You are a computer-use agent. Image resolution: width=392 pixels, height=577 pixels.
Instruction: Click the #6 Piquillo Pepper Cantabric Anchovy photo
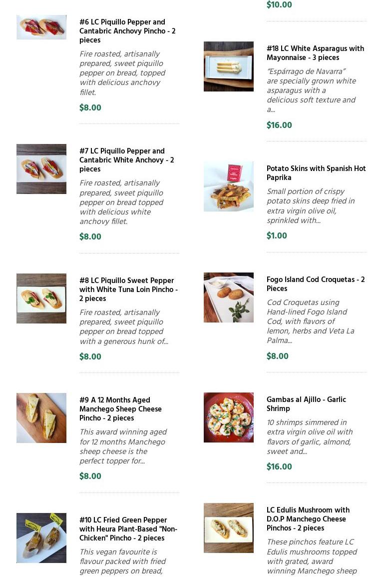(41, 27)
